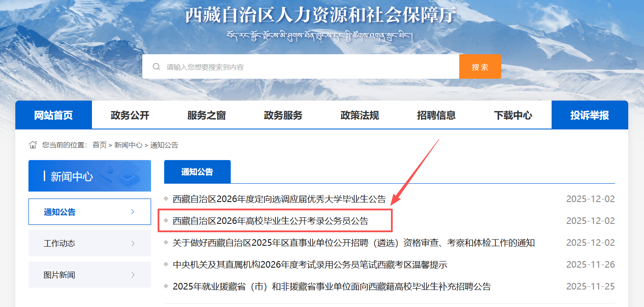Go to 服务之窗 in navigation bar
The height and width of the screenshot is (307, 644).
207,115
